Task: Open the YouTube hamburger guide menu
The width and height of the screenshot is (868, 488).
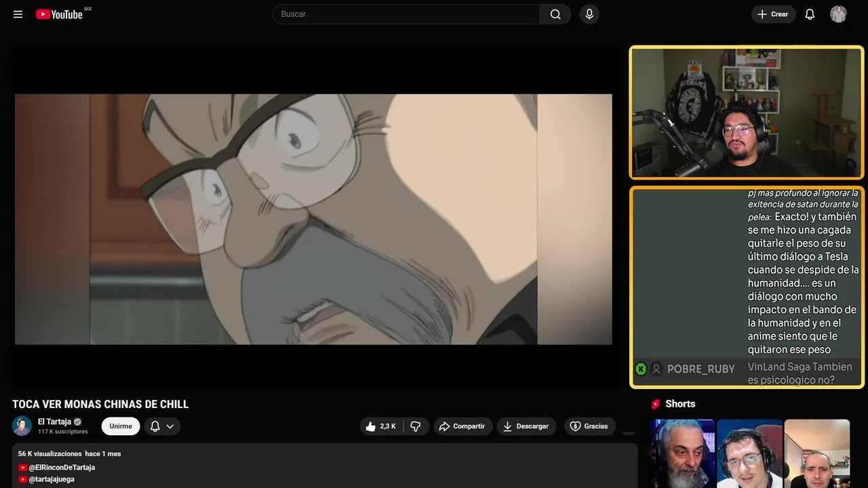Action: [18, 14]
